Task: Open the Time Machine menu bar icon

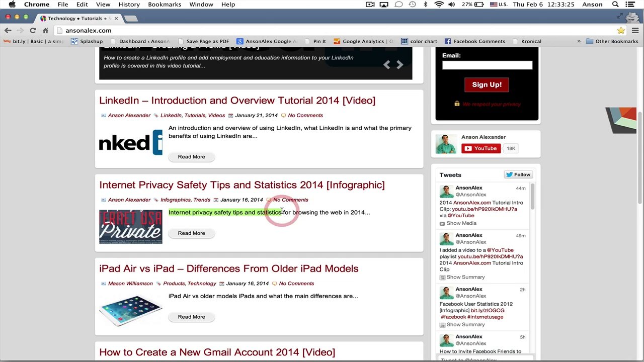Action: [412, 5]
